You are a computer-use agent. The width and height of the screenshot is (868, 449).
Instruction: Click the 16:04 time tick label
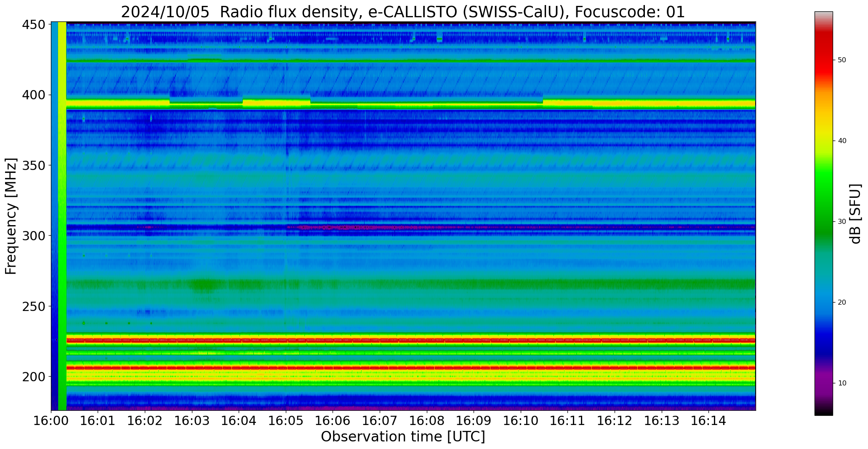[x=239, y=420]
